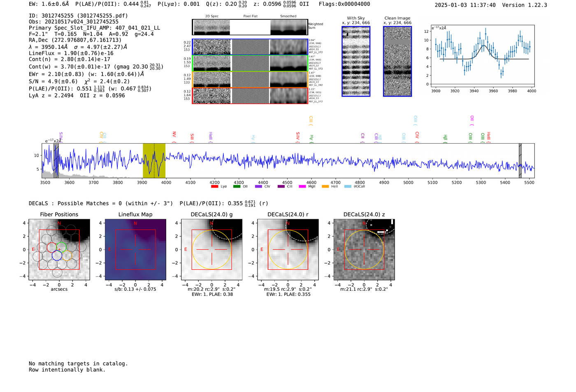This screenshot has height=392, width=576.
Task: Click the red fiber circle in Fiber Positions
Action: [x=52, y=247]
